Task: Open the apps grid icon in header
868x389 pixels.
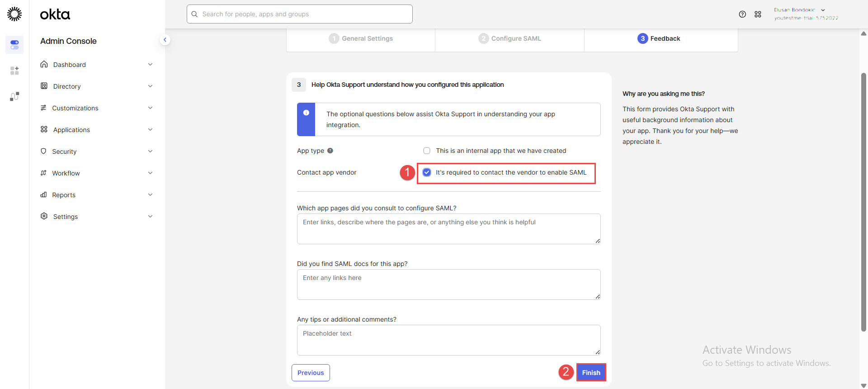Action: tap(758, 14)
